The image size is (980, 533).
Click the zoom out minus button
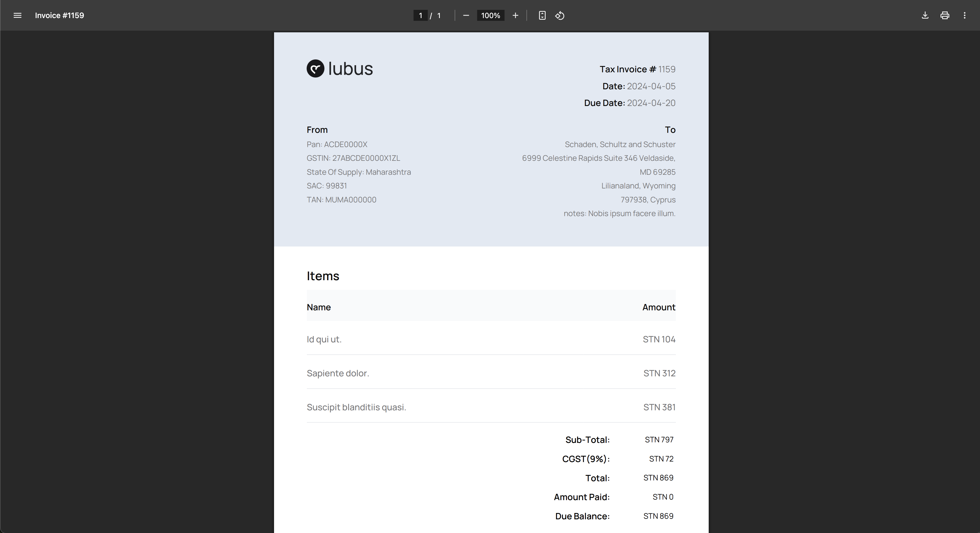pos(466,16)
